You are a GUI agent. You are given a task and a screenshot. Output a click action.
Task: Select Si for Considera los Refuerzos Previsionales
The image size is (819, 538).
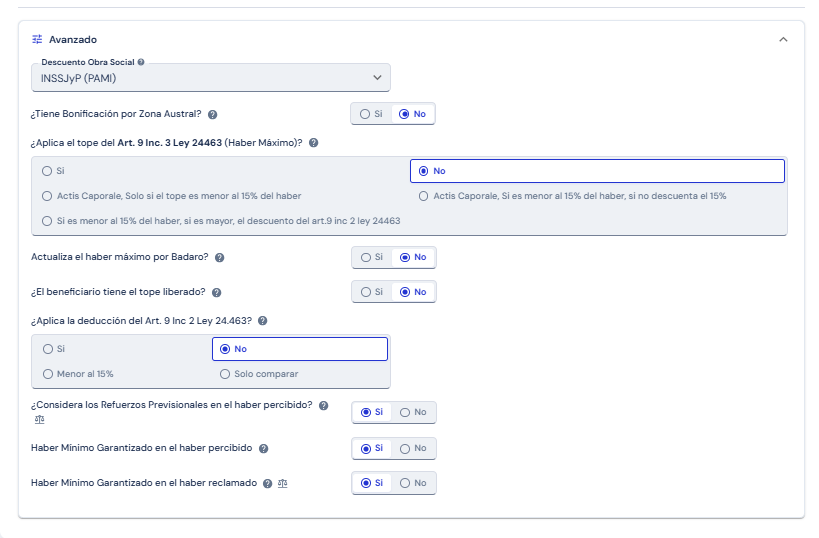coord(372,412)
